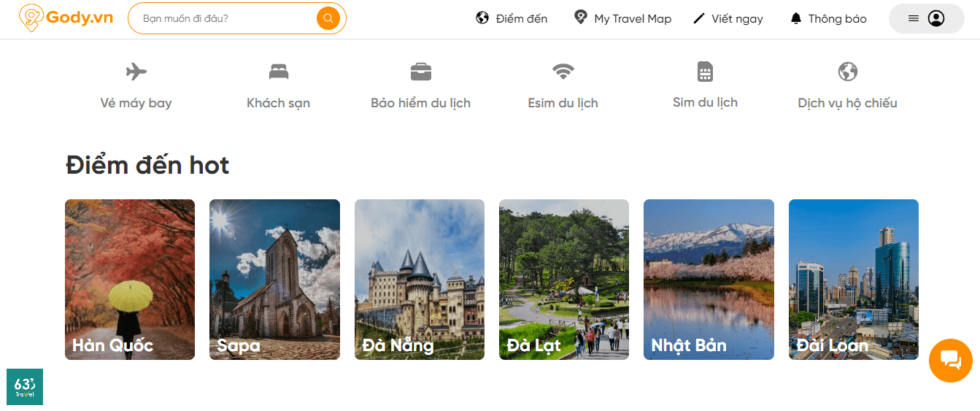Choose the Nhật Bản destination card
980x411 pixels.
tap(708, 279)
